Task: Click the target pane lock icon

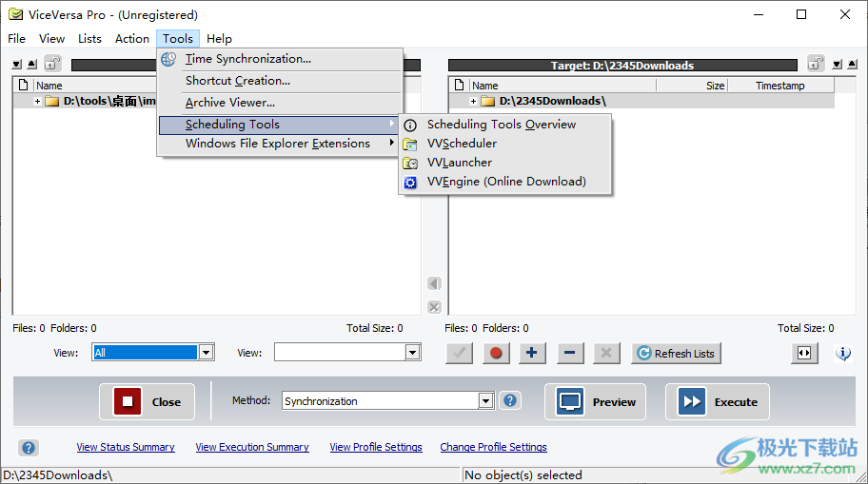Action: click(x=816, y=64)
